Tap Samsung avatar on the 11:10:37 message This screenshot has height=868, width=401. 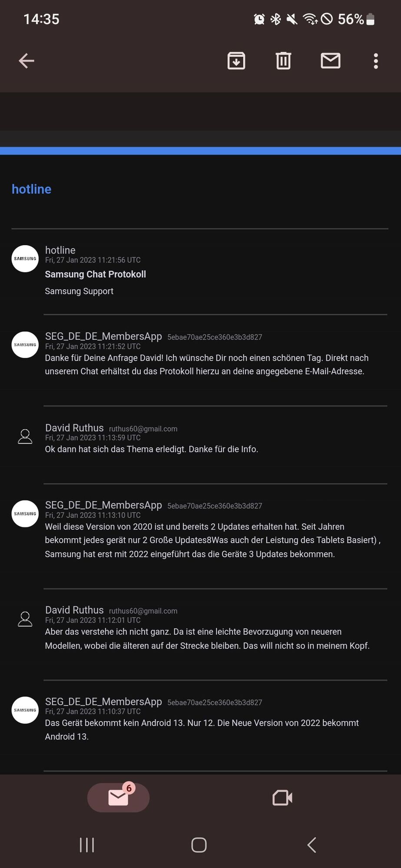[25, 710]
